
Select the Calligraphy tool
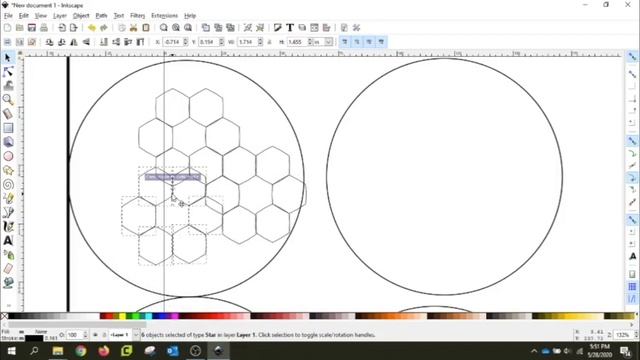point(8,227)
